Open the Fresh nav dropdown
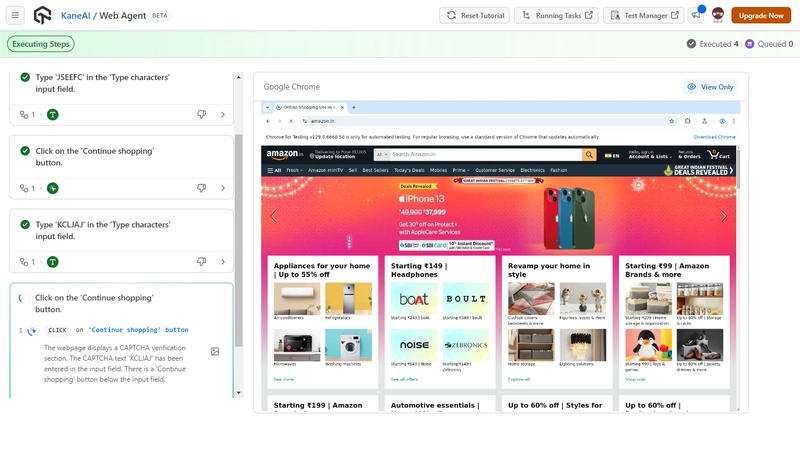 pos(294,170)
